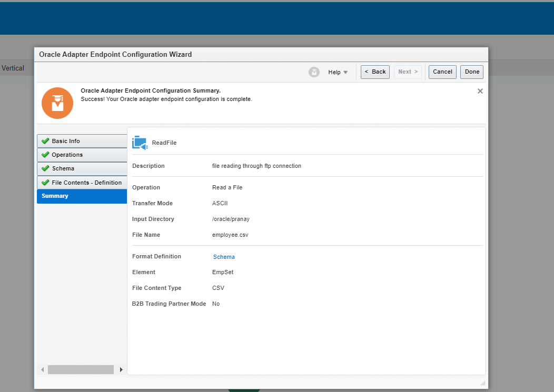Click the Done button
The height and width of the screenshot is (392, 554).
pos(471,72)
